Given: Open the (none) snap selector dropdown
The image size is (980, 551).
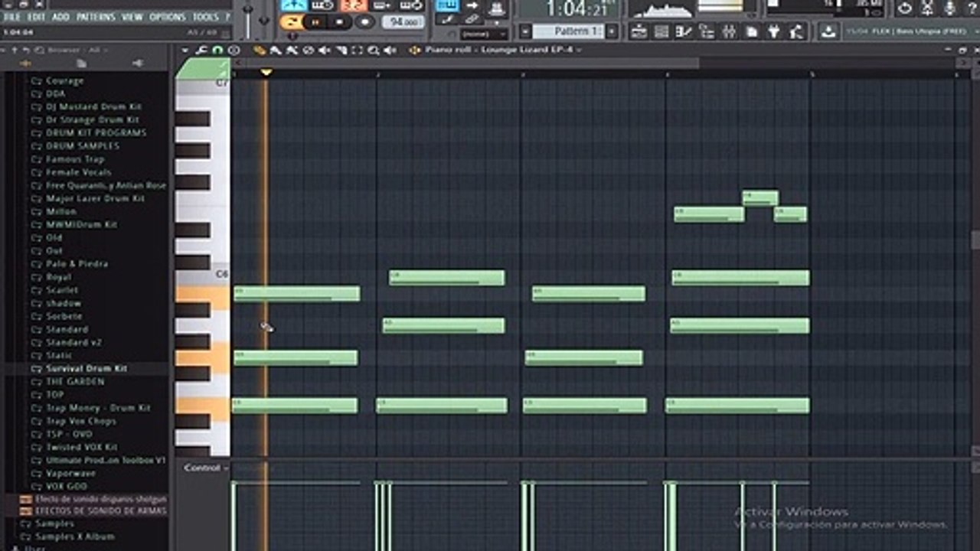Looking at the screenshot, I should tap(483, 34).
